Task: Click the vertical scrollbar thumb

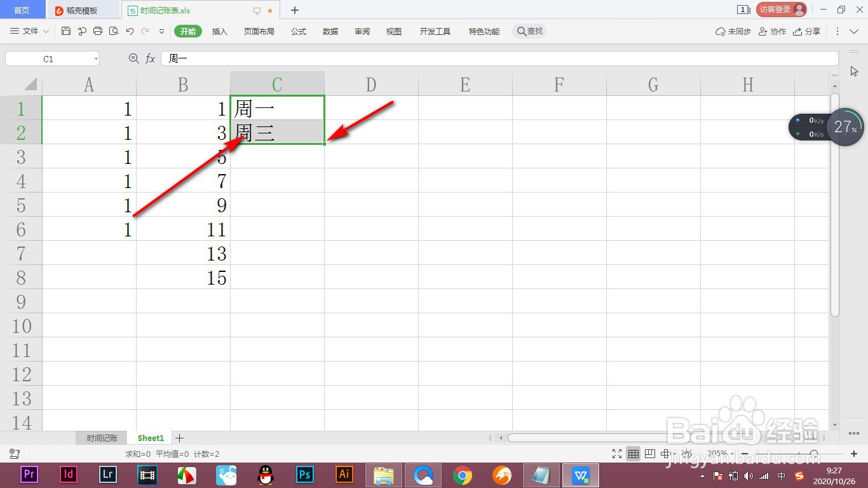Action: pyautogui.click(x=835, y=205)
